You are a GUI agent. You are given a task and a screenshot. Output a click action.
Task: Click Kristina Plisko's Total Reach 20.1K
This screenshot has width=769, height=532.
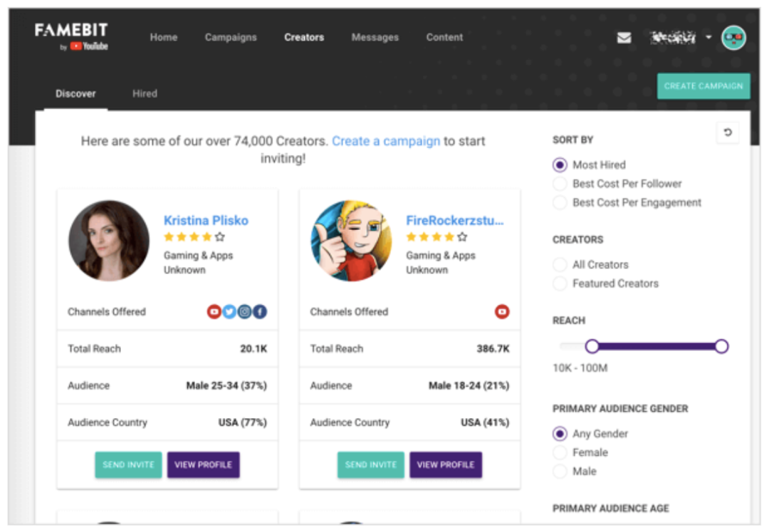coord(253,349)
